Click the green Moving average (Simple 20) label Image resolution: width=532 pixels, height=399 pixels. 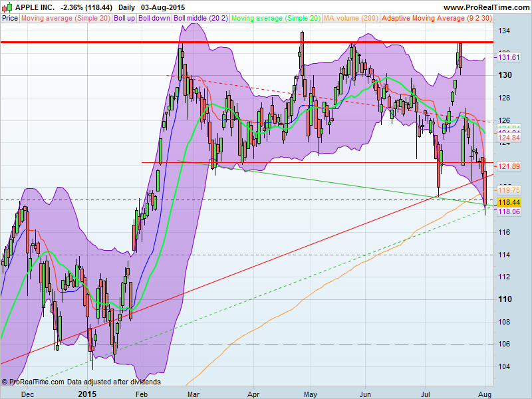(x=276, y=19)
